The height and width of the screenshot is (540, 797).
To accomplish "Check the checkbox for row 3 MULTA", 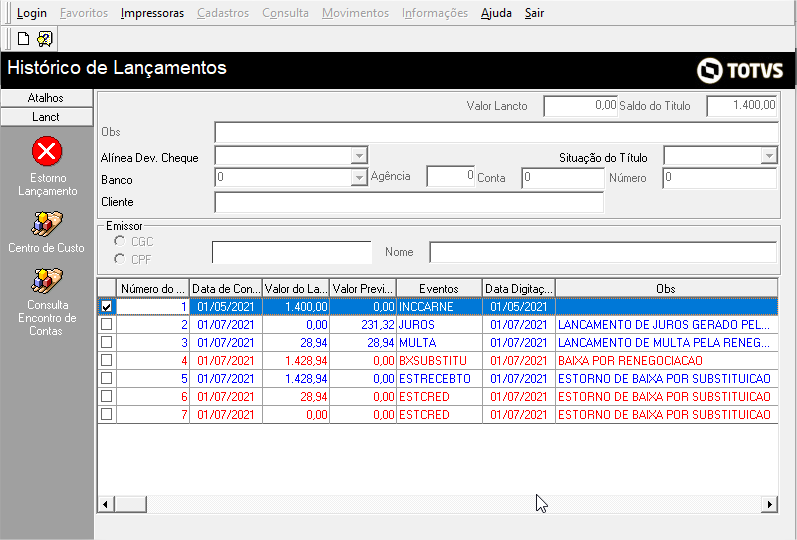I will pyautogui.click(x=107, y=342).
